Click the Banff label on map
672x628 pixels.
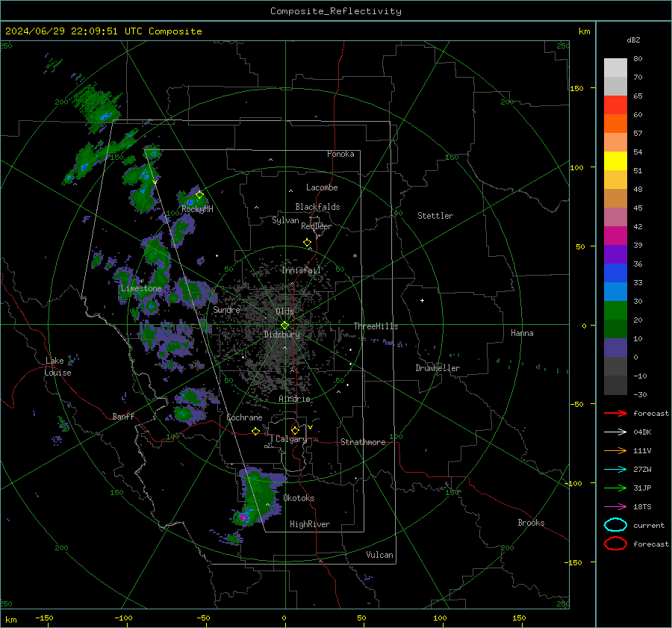[123, 417]
